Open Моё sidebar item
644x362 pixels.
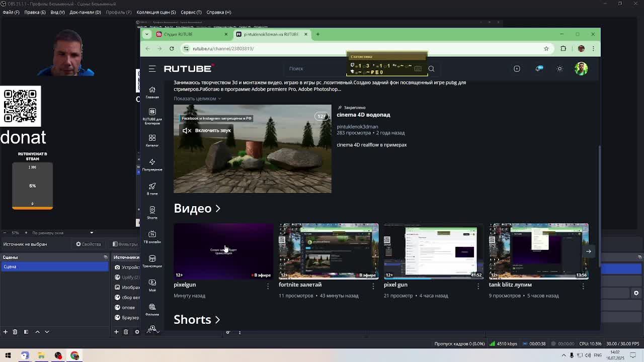152,285
